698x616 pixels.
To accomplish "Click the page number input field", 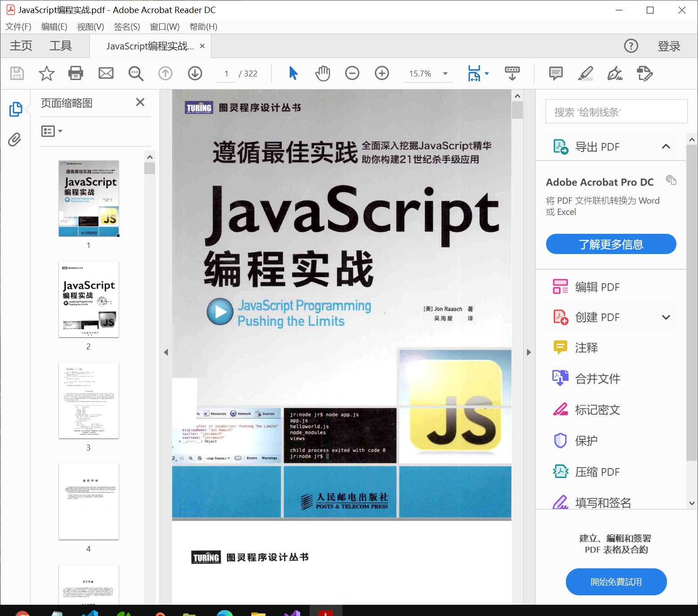I will pyautogui.click(x=227, y=73).
